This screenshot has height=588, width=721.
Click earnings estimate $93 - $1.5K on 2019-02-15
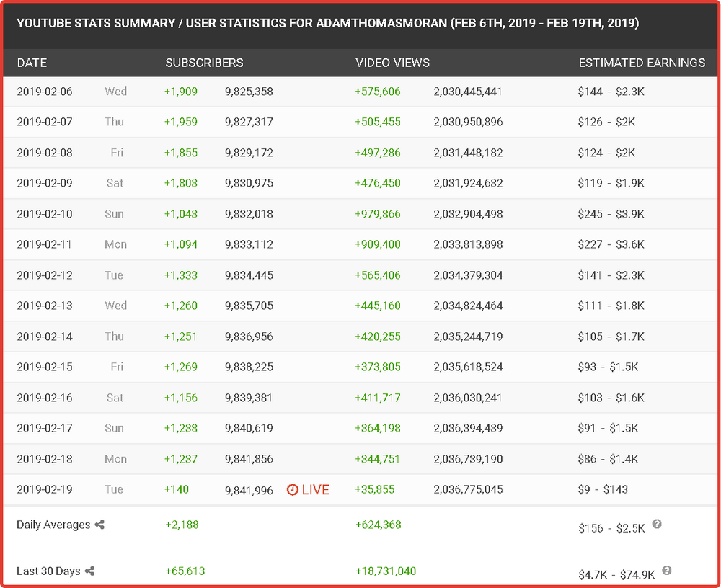coord(608,367)
